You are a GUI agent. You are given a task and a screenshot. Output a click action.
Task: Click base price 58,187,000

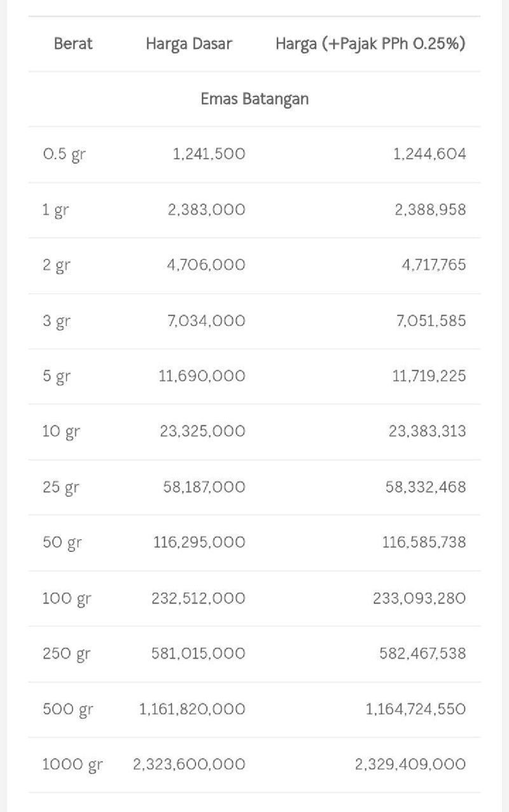[204, 487]
